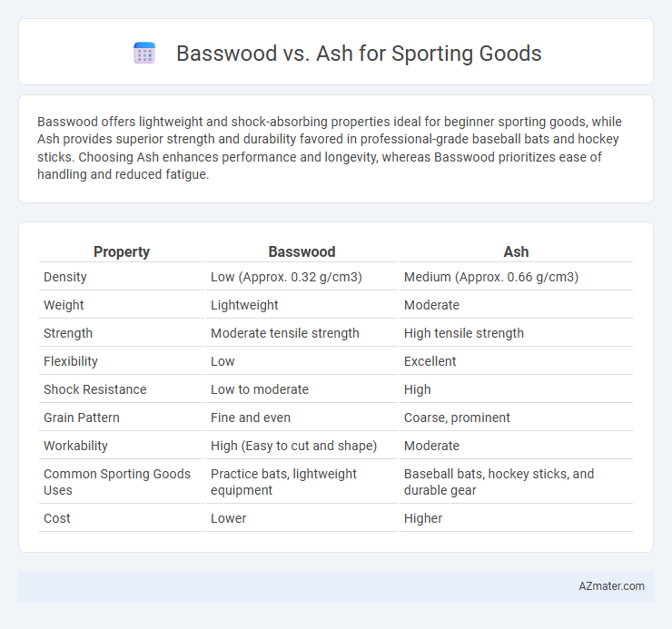Viewport: 672px width, 629px height.
Task: Click the 'Shock Resistance' row label
Action: click(95, 389)
